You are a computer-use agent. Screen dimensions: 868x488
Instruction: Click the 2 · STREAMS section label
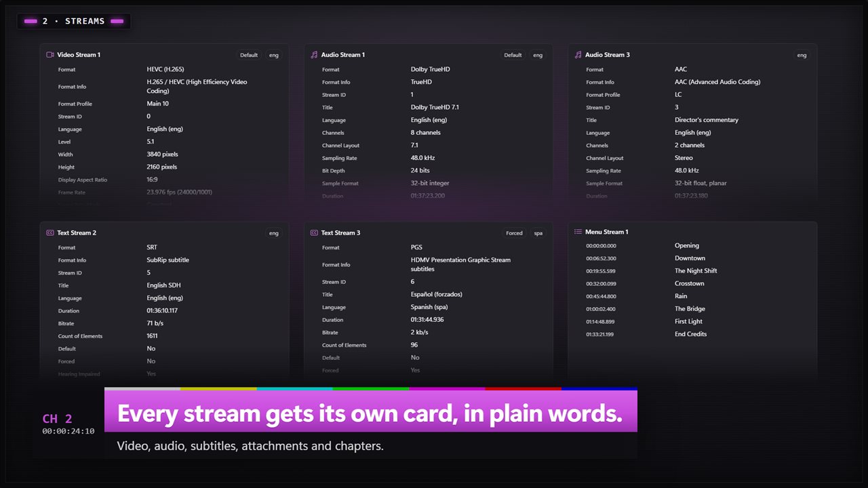[74, 21]
